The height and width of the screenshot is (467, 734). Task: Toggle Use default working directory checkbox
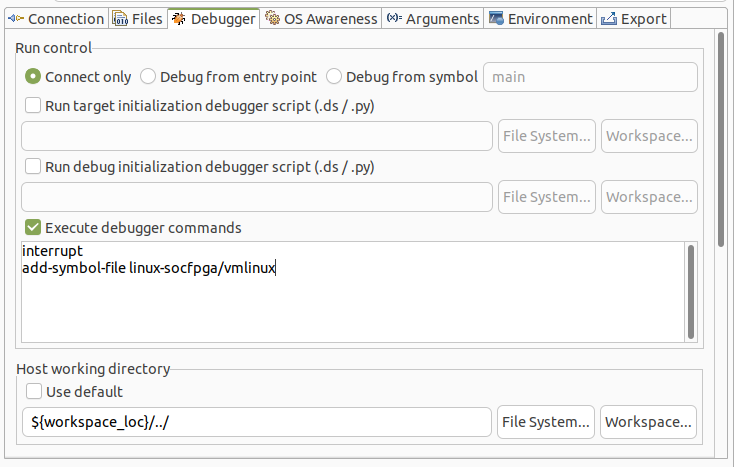33,391
